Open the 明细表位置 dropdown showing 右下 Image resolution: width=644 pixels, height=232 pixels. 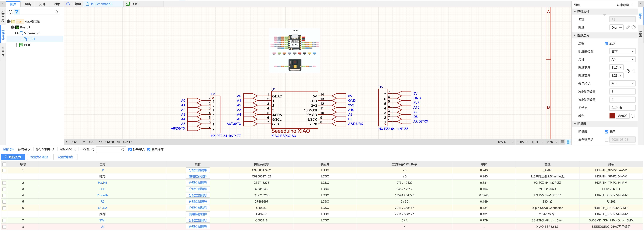[622, 51]
